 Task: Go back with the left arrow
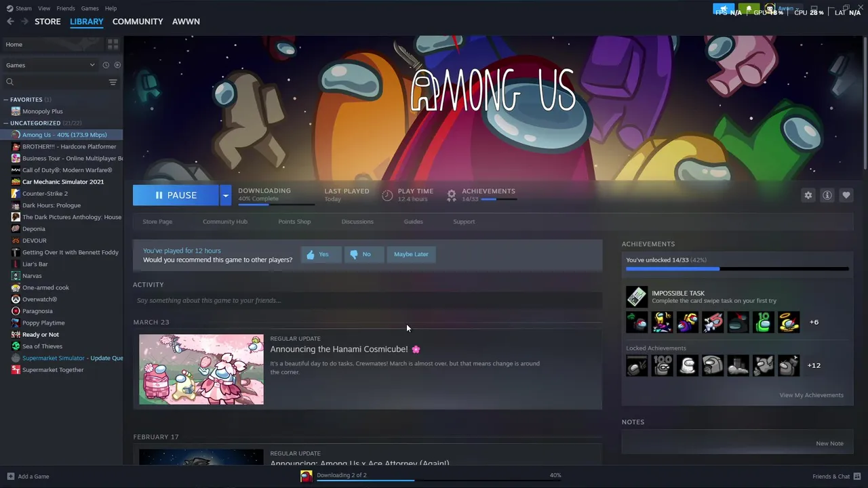pyautogui.click(x=10, y=22)
